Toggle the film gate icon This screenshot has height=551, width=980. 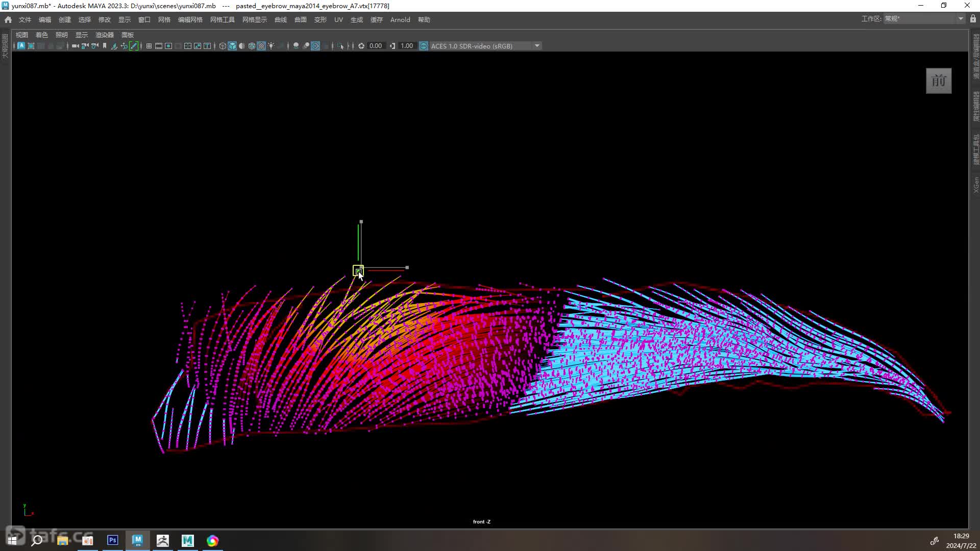159,46
